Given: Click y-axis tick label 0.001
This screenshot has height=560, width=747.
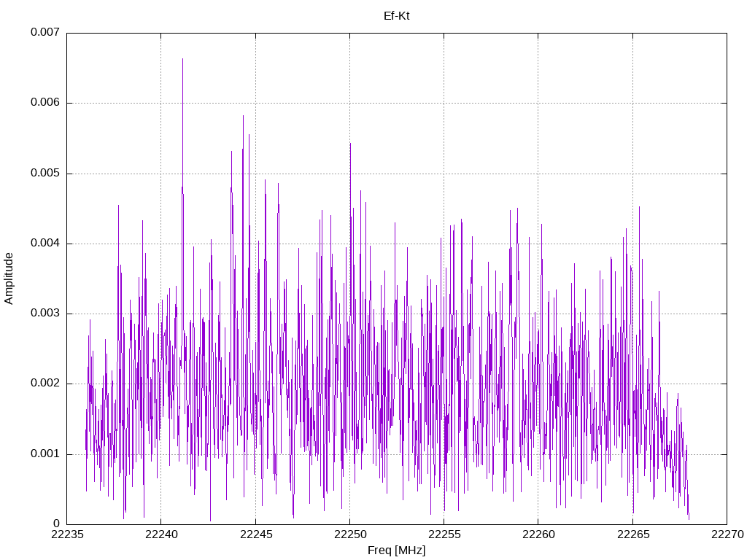Looking at the screenshot, I should pyautogui.click(x=45, y=454).
